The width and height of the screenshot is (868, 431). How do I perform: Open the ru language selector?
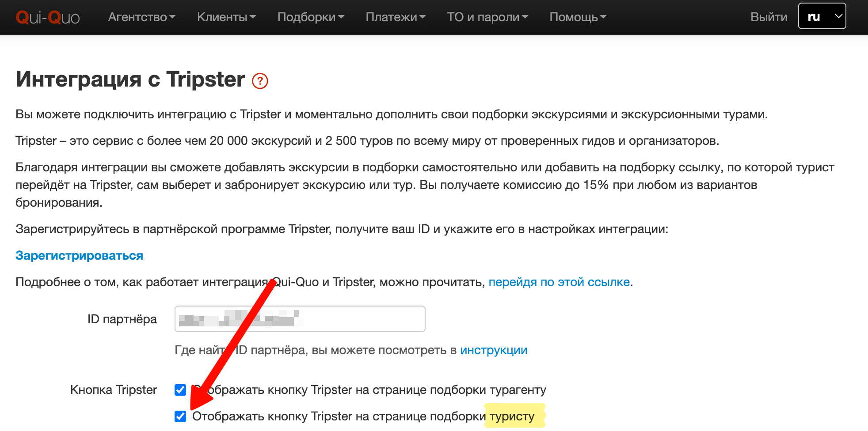(822, 16)
